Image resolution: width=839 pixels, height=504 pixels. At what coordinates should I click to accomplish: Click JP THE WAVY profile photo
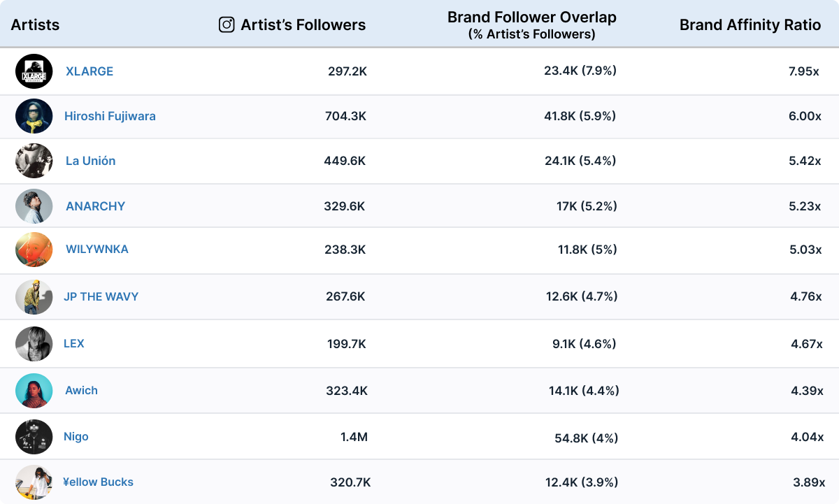click(34, 297)
